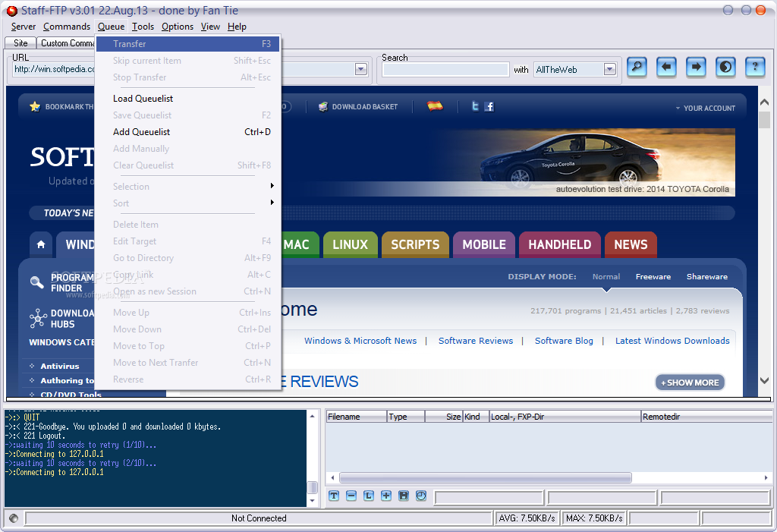The image size is (777, 532).
Task: Click the home icon tab on the webpage
Action: (41, 244)
